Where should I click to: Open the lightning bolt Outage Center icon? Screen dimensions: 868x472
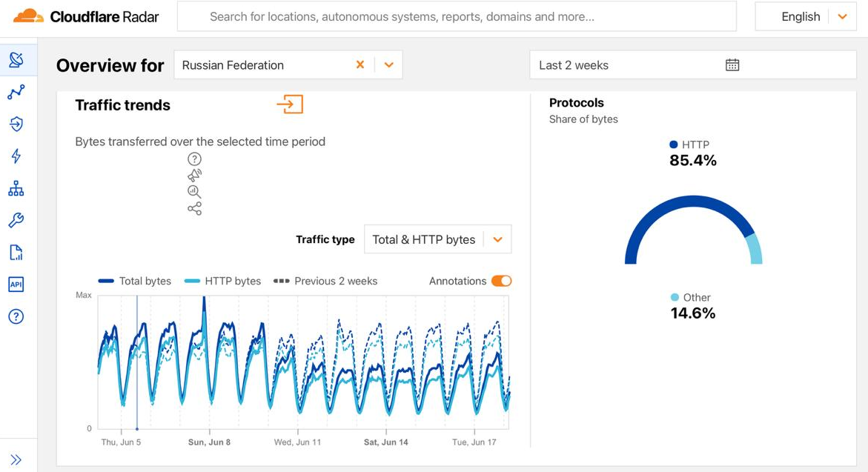click(16, 156)
